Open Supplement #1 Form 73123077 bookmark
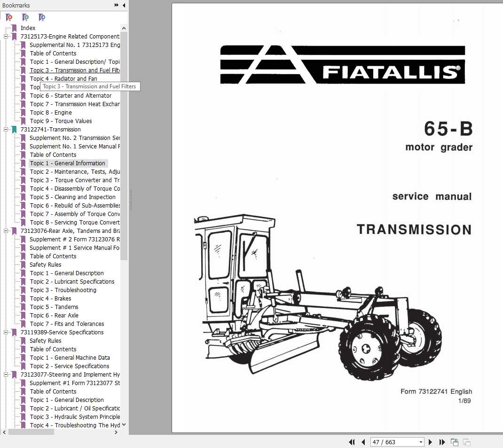 (75, 383)
